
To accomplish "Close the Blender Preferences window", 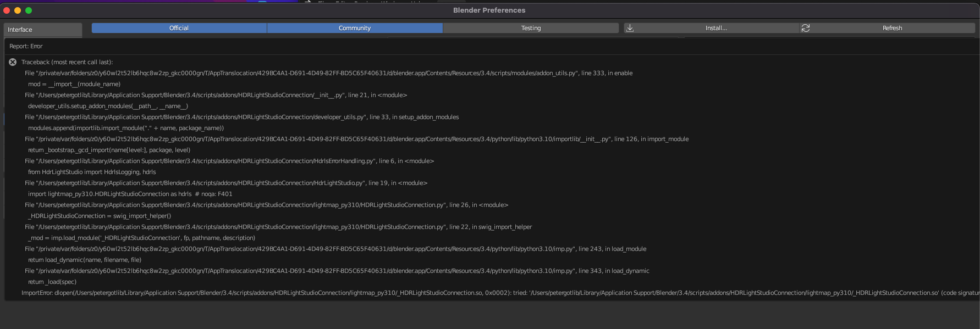I will [x=7, y=10].
